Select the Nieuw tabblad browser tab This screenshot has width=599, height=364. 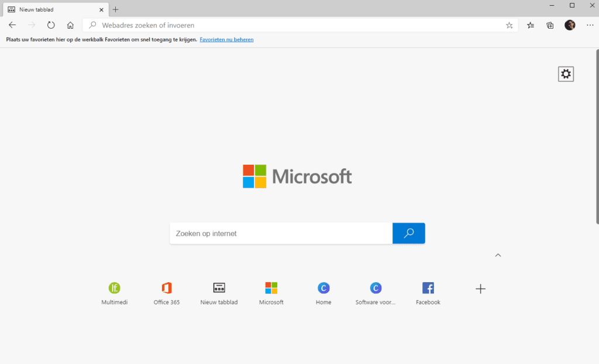click(56, 9)
